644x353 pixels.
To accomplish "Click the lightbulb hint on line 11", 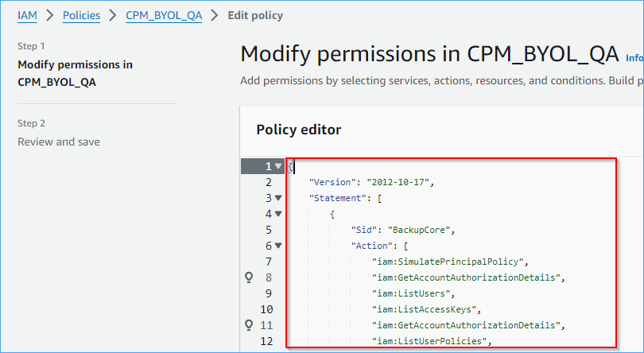I will point(249,325).
